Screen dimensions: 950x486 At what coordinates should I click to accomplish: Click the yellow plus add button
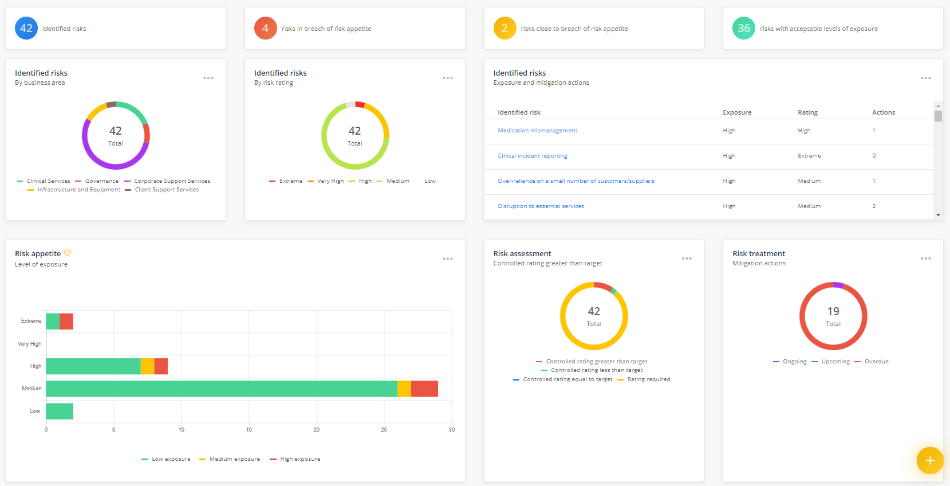click(929, 460)
